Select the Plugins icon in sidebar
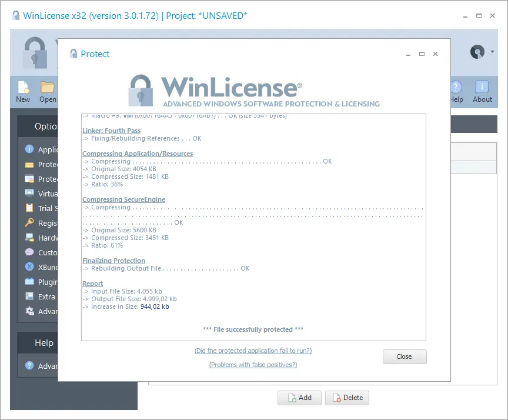The height and width of the screenshot is (420, 508). point(29,281)
